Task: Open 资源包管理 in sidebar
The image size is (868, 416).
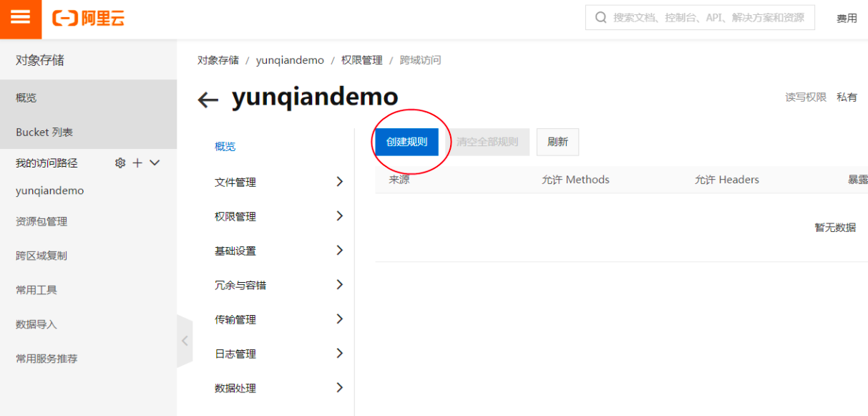Action: point(42,222)
